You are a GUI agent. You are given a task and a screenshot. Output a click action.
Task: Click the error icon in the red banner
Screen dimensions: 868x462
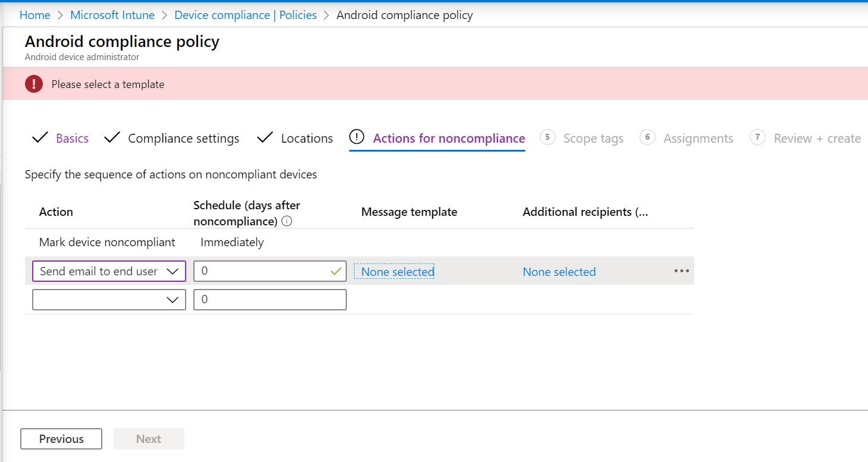point(34,83)
